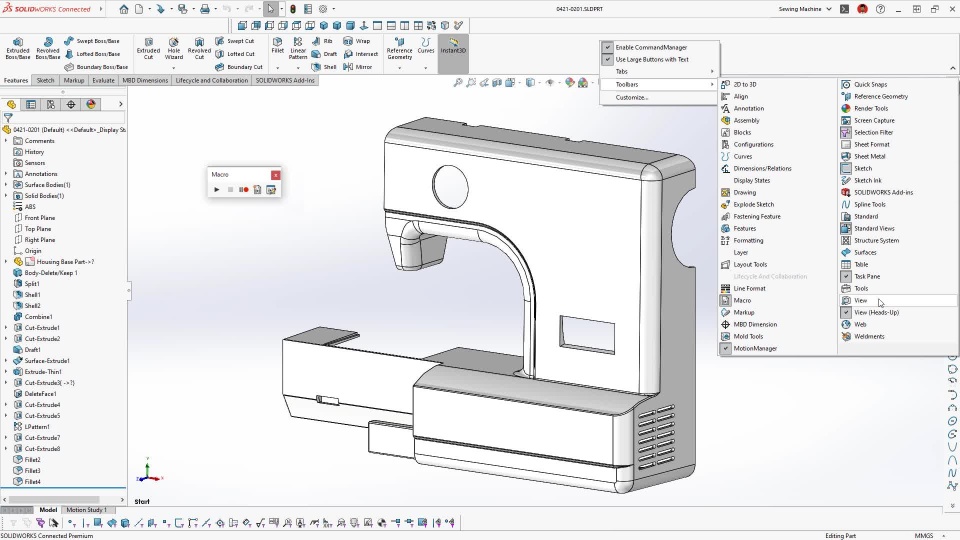The width and height of the screenshot is (960, 540).
Task: Open the DisplayManager tab icon
Action: (x=91, y=104)
